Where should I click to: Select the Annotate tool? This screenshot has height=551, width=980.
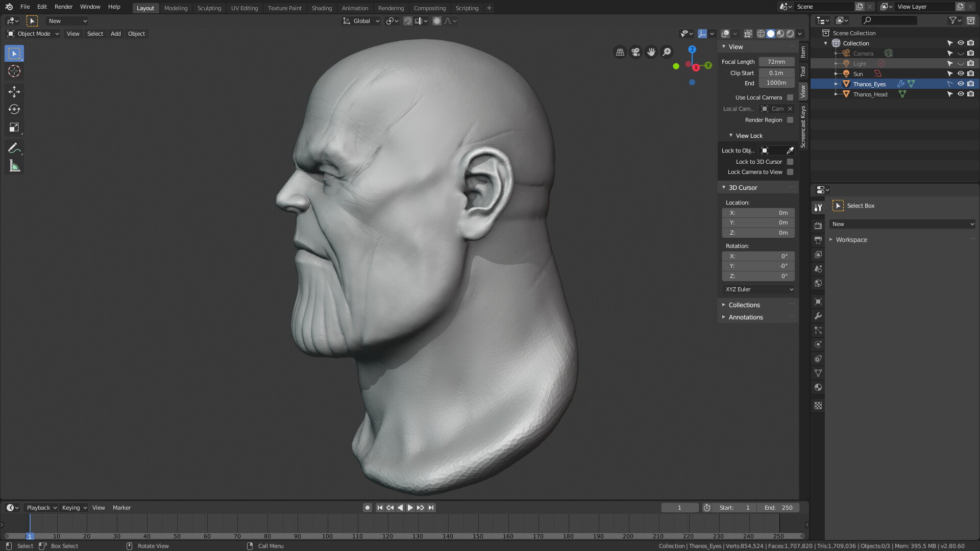[x=14, y=148]
